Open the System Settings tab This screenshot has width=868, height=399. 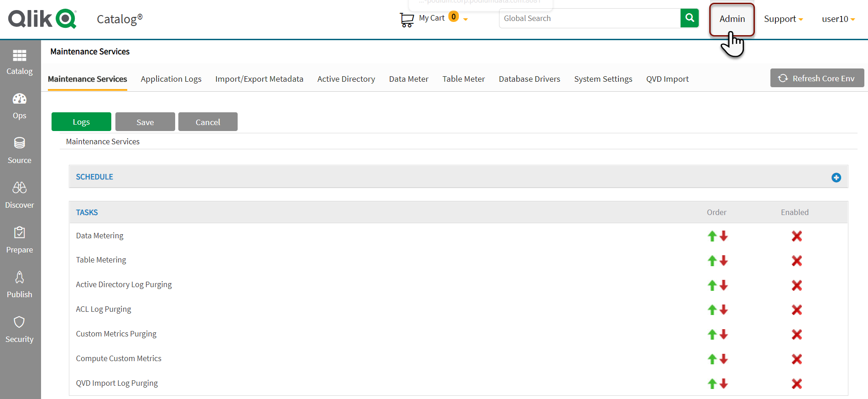click(x=603, y=79)
